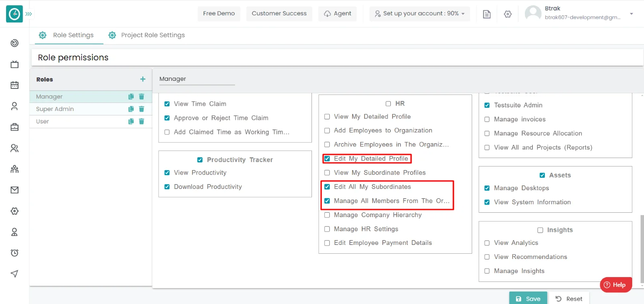Toggle the Insights group header checkbox

click(x=540, y=230)
